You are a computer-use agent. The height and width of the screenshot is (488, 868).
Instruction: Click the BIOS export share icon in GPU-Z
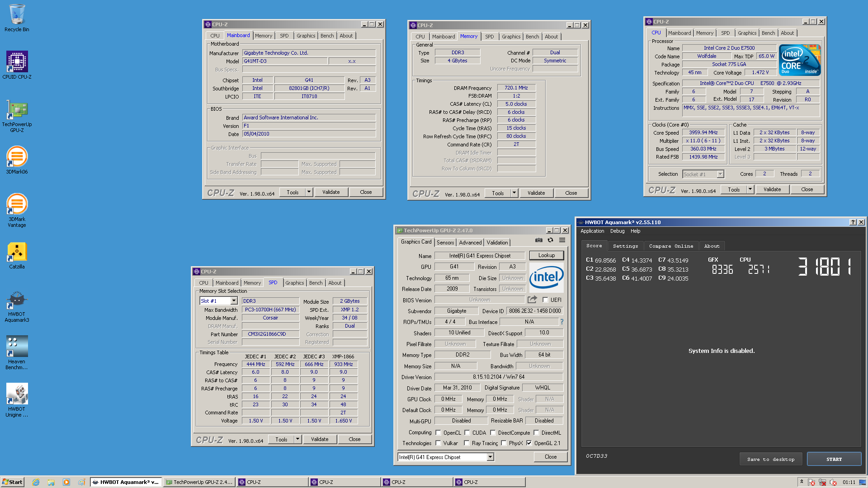(532, 299)
